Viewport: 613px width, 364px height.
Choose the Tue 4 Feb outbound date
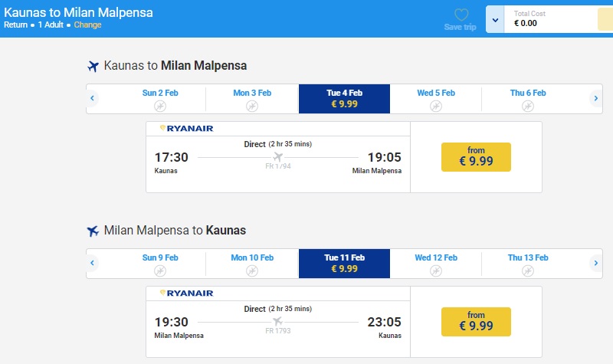(x=344, y=99)
